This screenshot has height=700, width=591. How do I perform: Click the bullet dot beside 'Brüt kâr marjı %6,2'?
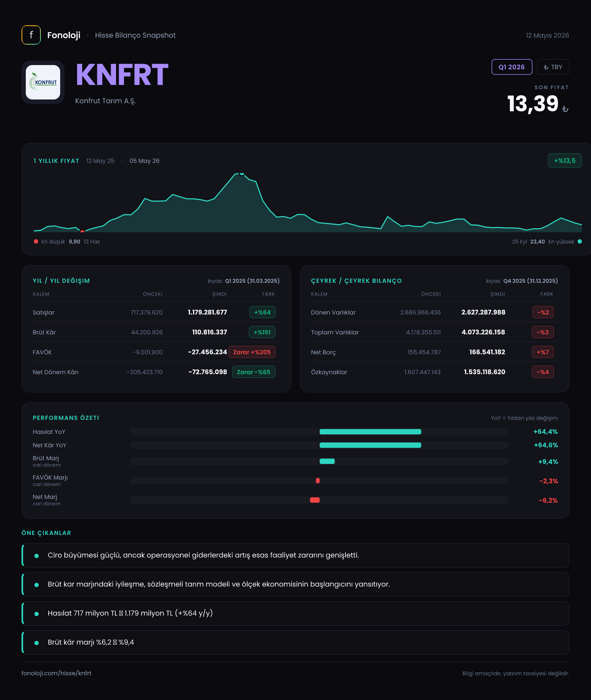[37, 643]
